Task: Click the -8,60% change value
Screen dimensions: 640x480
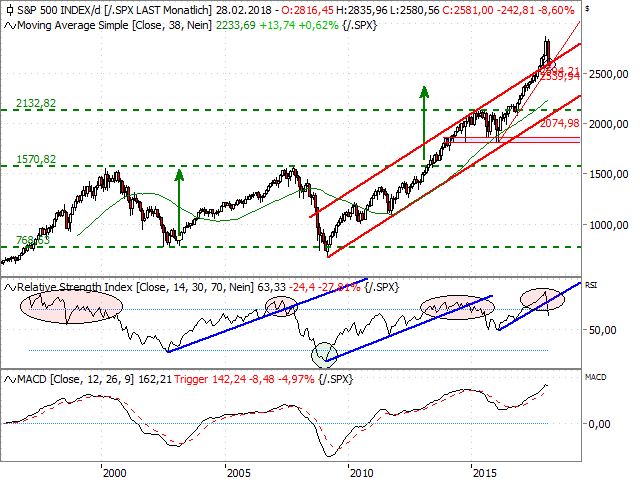Action: [x=556, y=10]
